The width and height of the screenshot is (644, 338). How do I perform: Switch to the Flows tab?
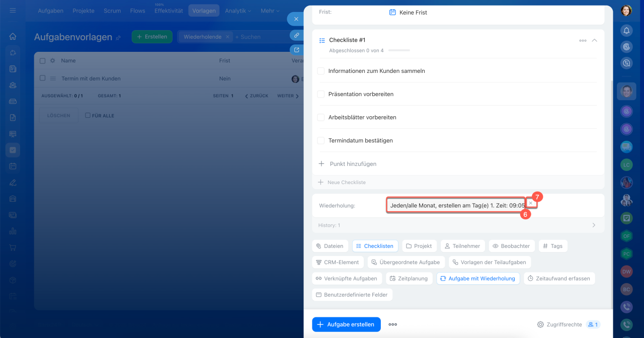click(x=137, y=11)
